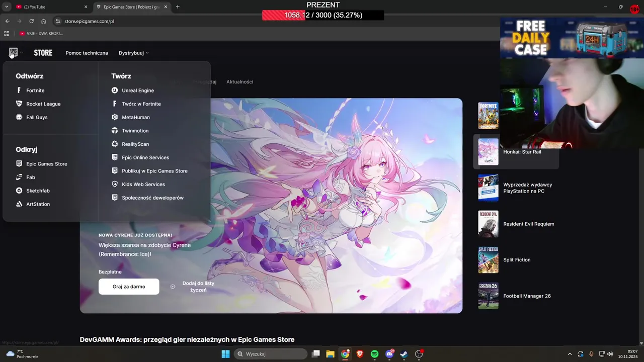
Task: Select the MetaHuman icon
Action: [x=115, y=117]
